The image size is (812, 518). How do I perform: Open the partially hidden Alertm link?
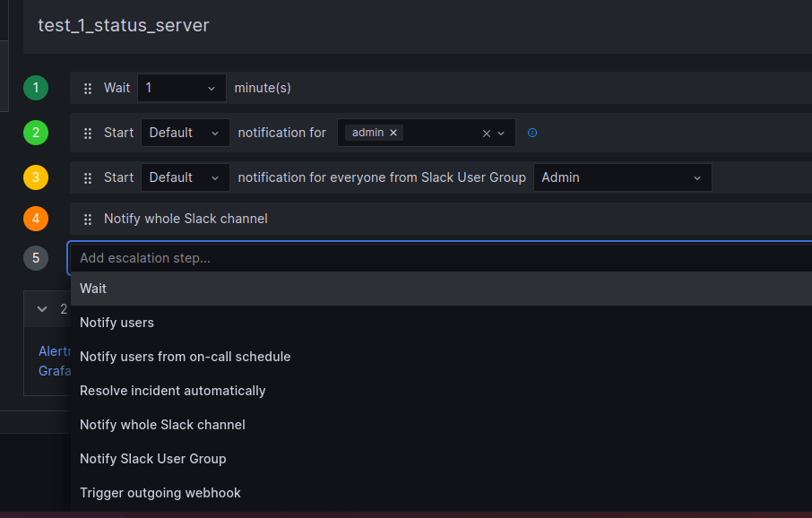coord(55,351)
